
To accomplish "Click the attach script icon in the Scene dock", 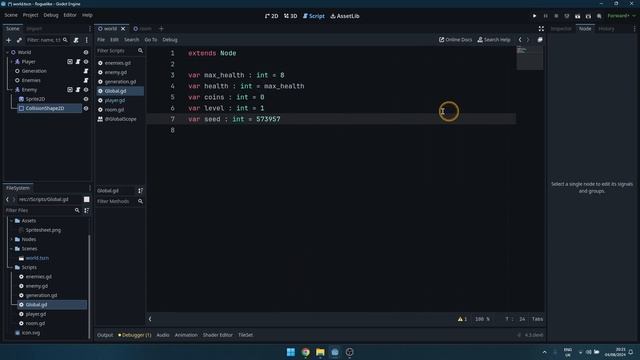I will coord(76,40).
